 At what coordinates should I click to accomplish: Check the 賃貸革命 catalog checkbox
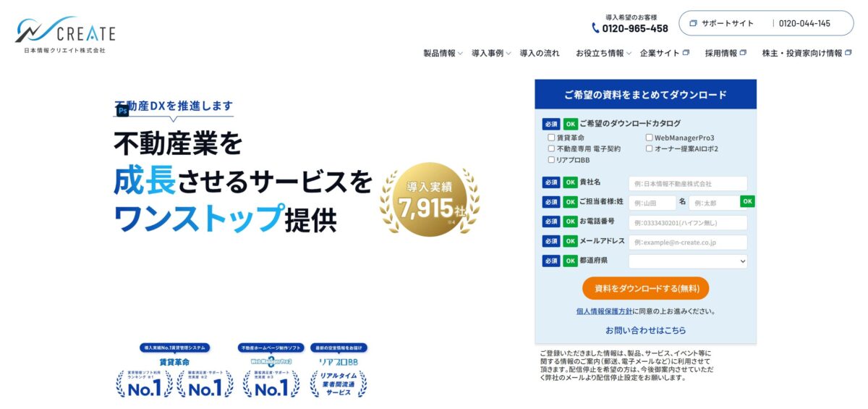[x=551, y=138]
